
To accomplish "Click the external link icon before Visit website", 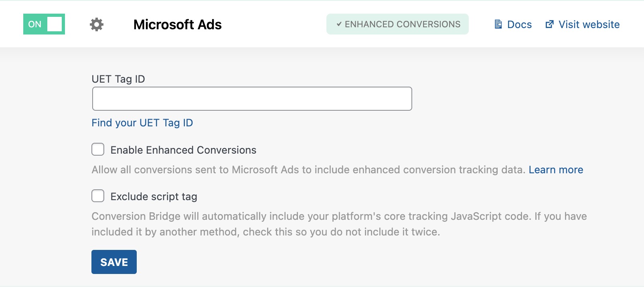I will (x=549, y=24).
